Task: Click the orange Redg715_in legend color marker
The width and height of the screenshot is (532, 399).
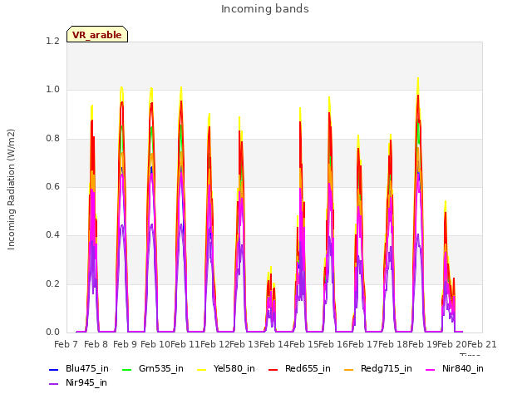Action: point(348,369)
